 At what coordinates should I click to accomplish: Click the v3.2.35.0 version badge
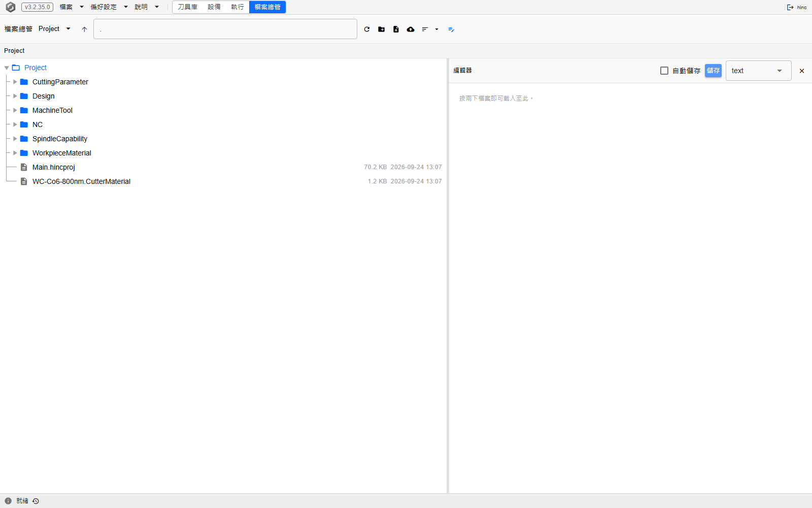[x=38, y=7]
